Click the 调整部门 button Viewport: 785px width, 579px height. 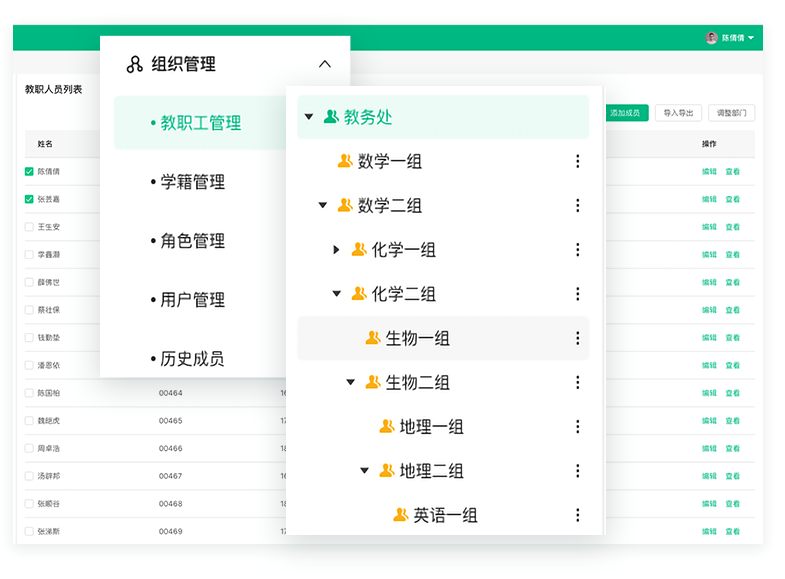731,113
